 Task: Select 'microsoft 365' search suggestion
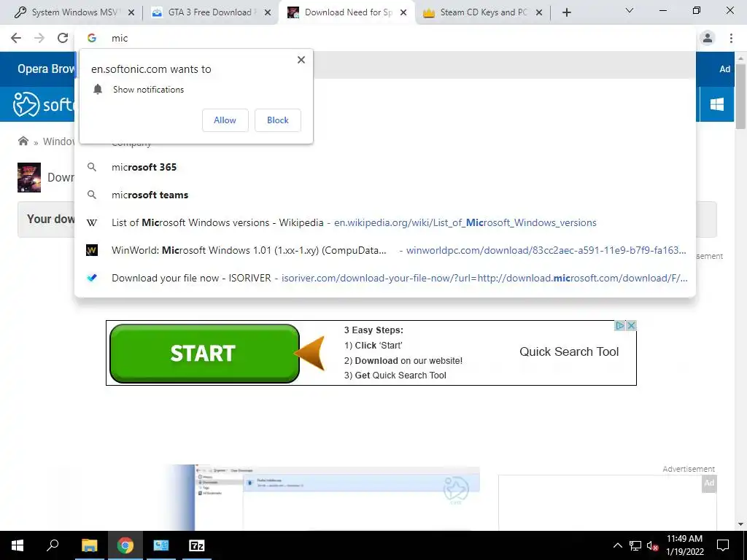click(385, 167)
